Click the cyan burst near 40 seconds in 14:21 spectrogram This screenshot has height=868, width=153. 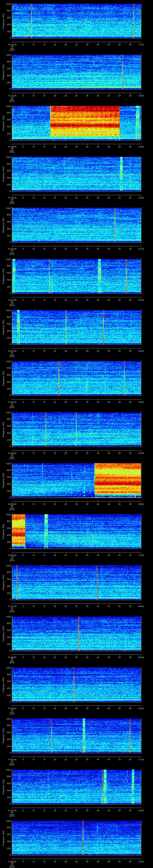coord(100,276)
